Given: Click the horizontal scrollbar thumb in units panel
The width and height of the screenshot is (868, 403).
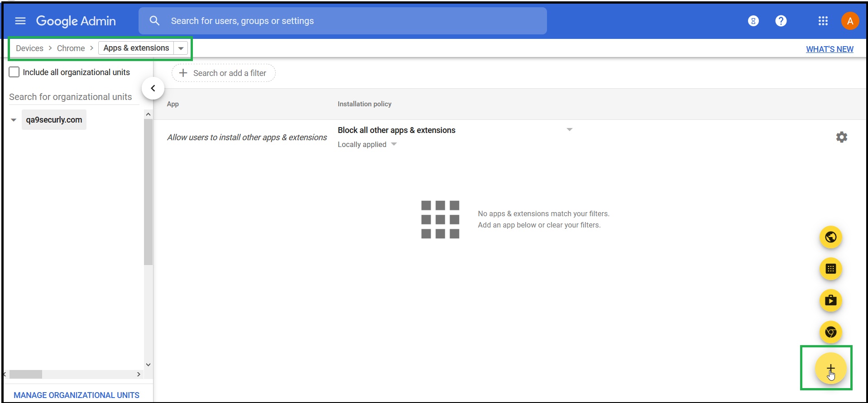Looking at the screenshot, I should [x=26, y=375].
